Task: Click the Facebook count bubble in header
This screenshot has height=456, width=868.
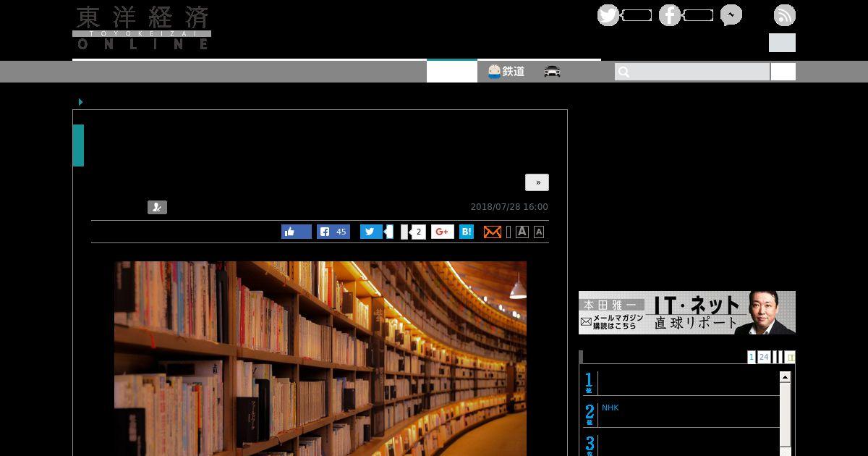Action: (698, 15)
